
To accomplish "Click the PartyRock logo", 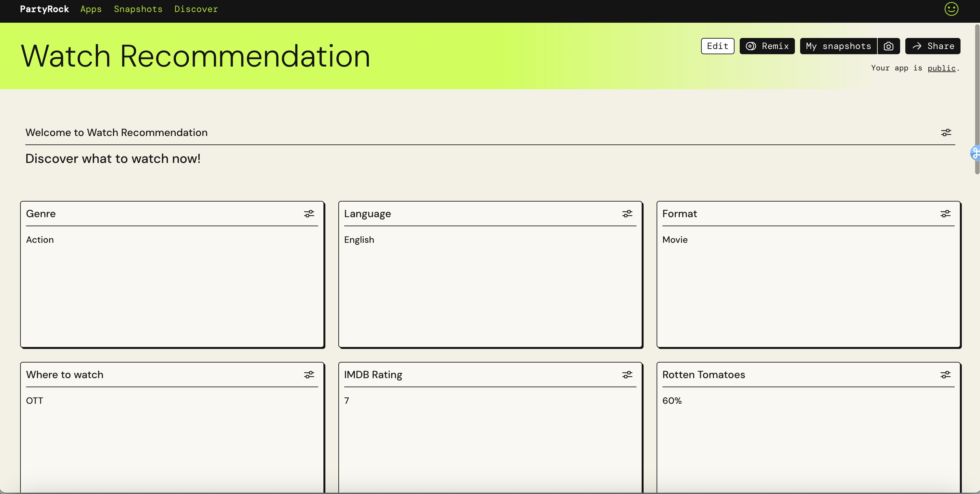I will point(44,9).
